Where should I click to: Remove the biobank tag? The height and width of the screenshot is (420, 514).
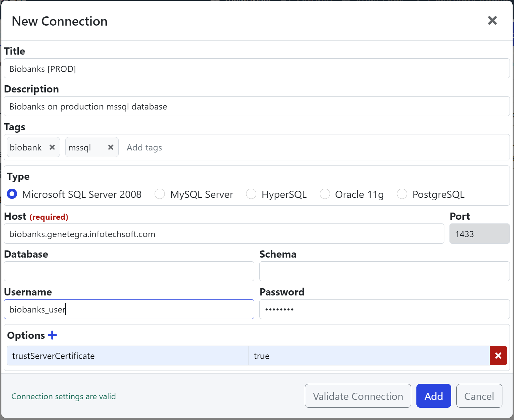pos(52,147)
